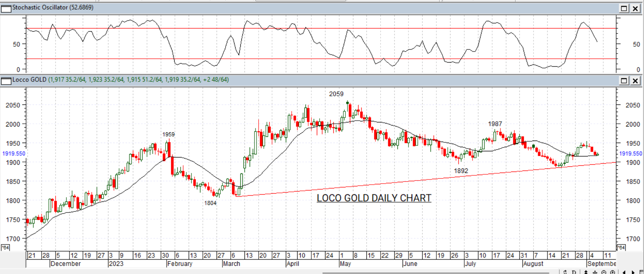The width and height of the screenshot is (644, 274).
Task: Select the 1892 low price annotation
Action: 461,171
